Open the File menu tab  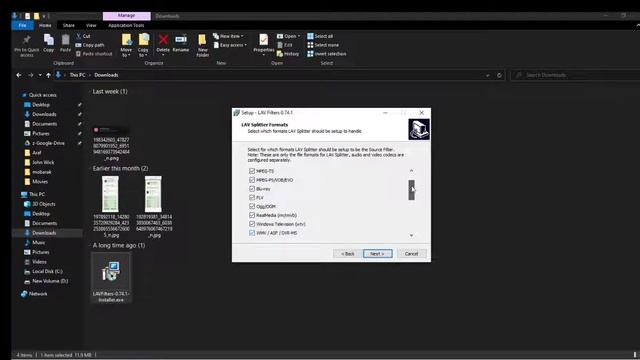(22, 25)
